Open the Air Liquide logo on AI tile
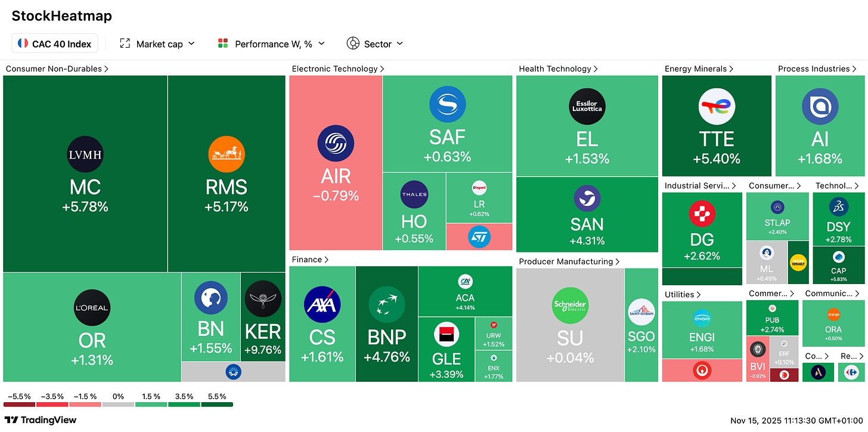 click(x=820, y=106)
